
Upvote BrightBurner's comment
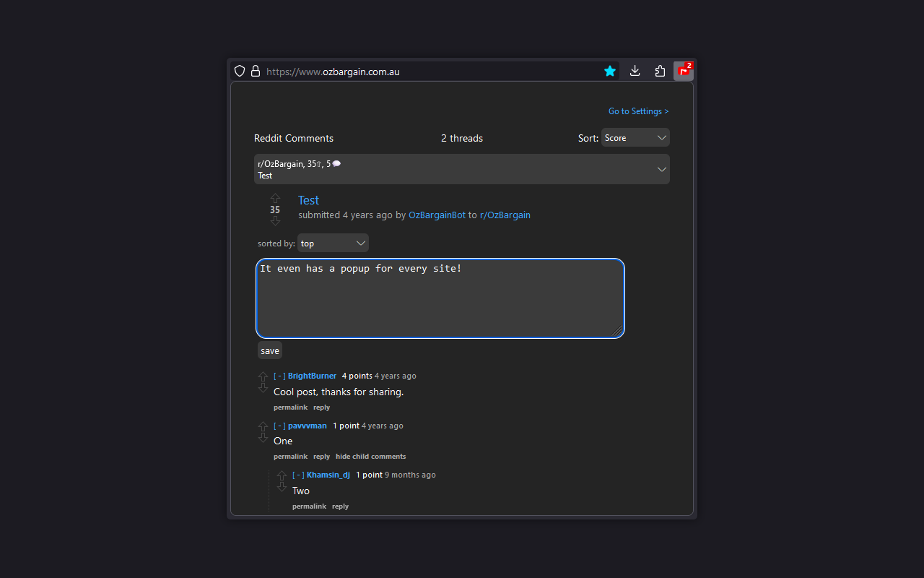pos(263,376)
